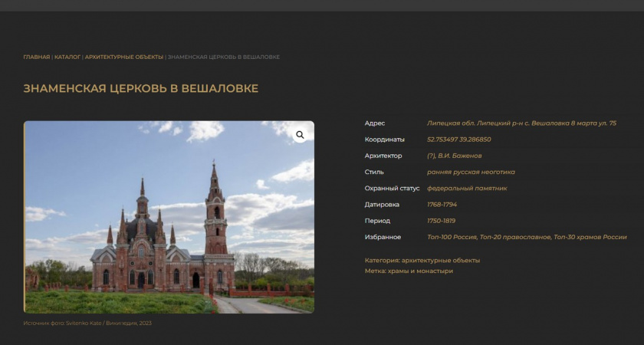Click the magnifier zoom icon on photo
This screenshot has height=345, width=644.
(x=300, y=135)
